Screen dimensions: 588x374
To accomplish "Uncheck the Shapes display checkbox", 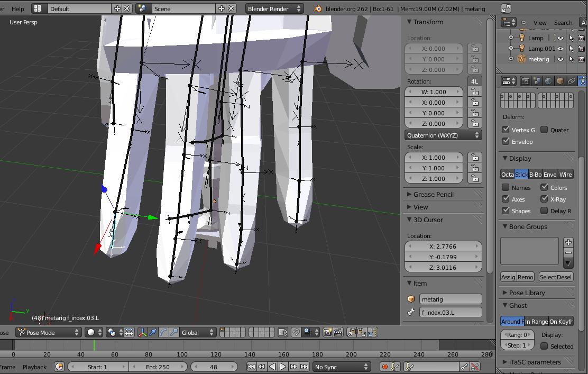I will coord(506,211).
